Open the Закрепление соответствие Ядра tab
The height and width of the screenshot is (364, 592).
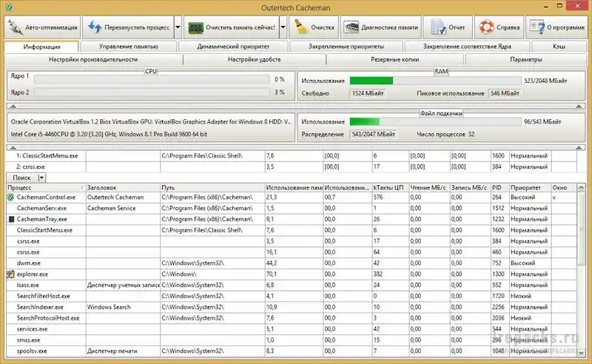(x=467, y=47)
